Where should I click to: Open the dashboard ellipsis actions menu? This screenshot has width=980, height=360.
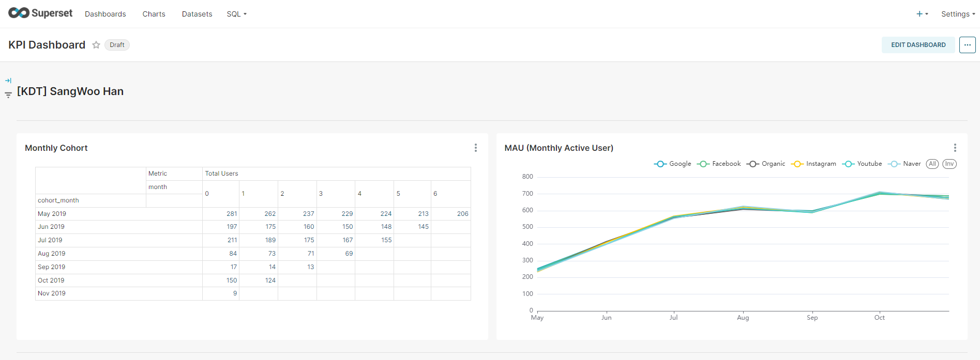968,45
